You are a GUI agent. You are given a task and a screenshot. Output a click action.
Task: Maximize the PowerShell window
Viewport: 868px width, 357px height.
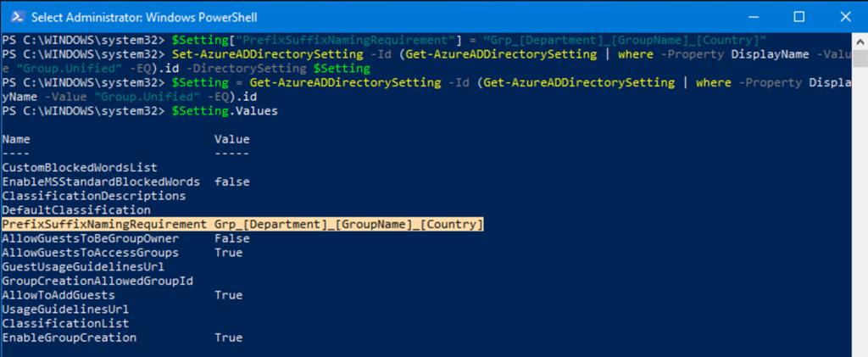798,16
